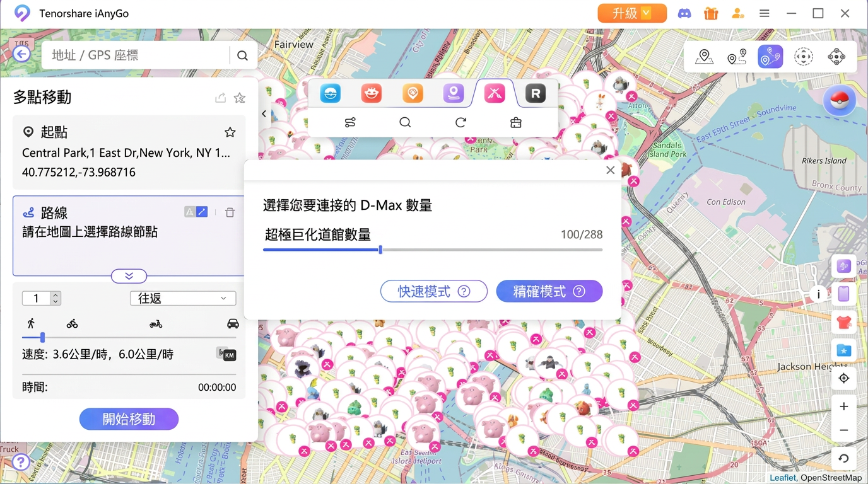
Task: Click the star icon beside 起點
Action: click(x=230, y=132)
